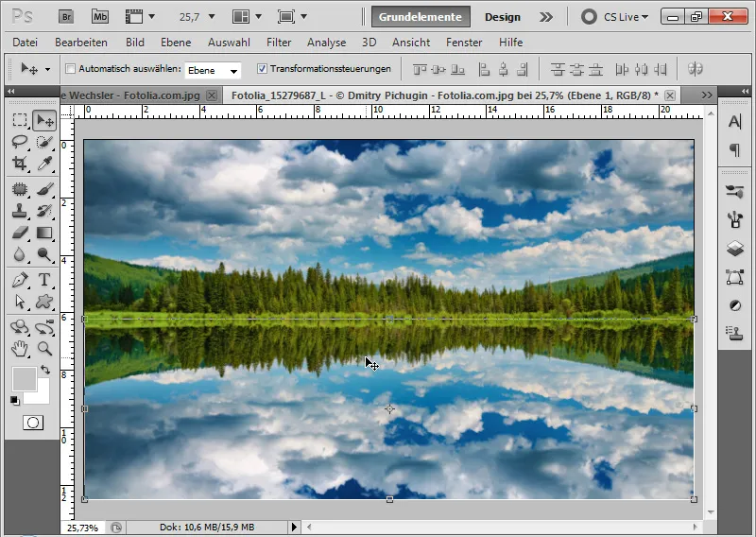The image size is (756, 537).
Task: Select the Quick Selection tool
Action: [x=44, y=142]
